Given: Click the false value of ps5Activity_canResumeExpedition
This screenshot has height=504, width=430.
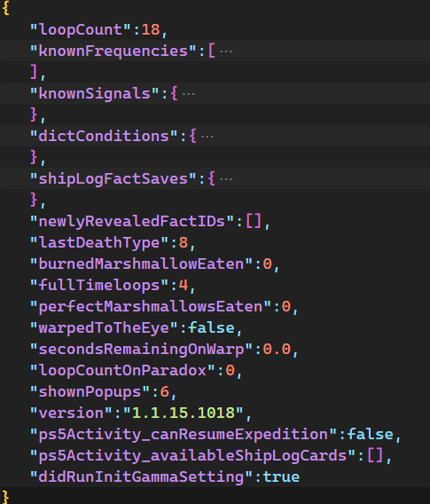Looking at the screenshot, I should point(371,435).
